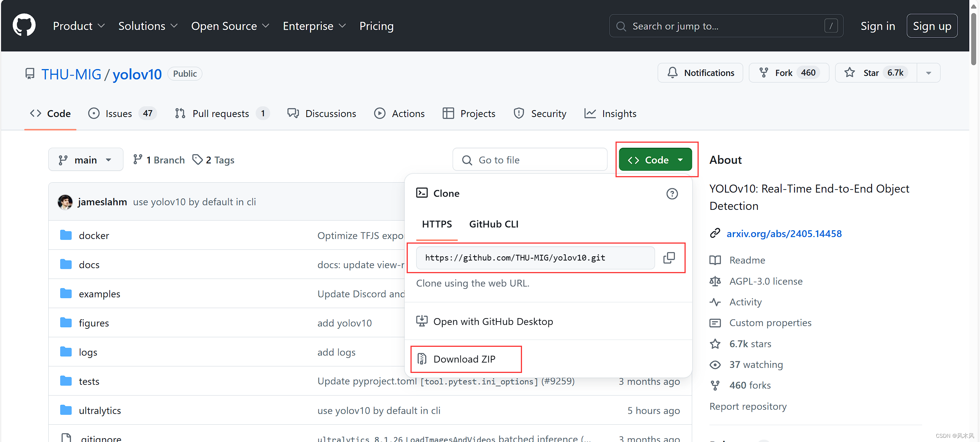Viewport: 980px width, 442px height.
Task: Select the Code tab
Action: coord(50,114)
